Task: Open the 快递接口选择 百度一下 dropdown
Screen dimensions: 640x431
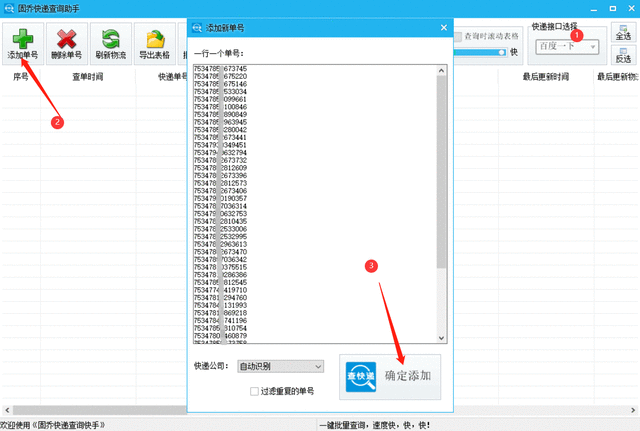Action: (567, 47)
